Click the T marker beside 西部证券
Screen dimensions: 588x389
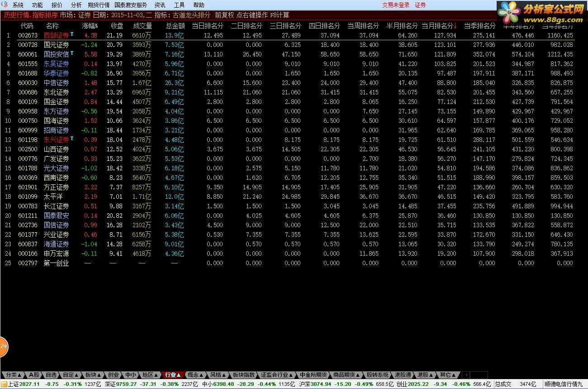(72, 34)
